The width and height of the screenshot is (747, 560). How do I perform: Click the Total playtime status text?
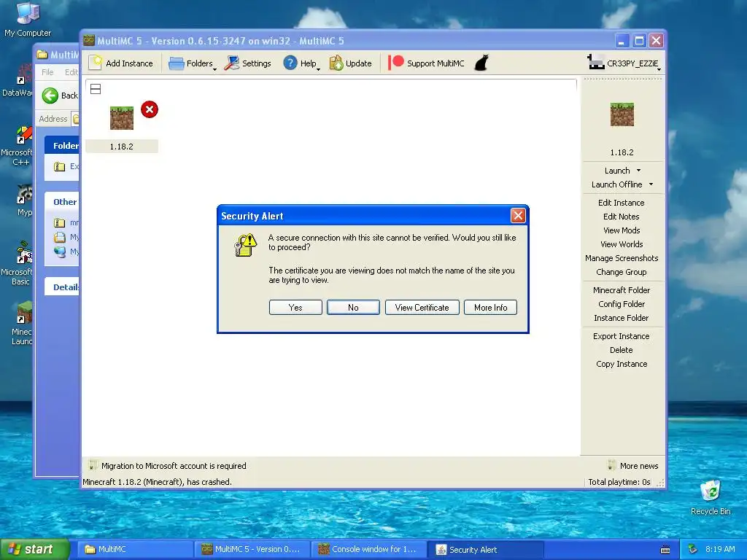pos(619,482)
